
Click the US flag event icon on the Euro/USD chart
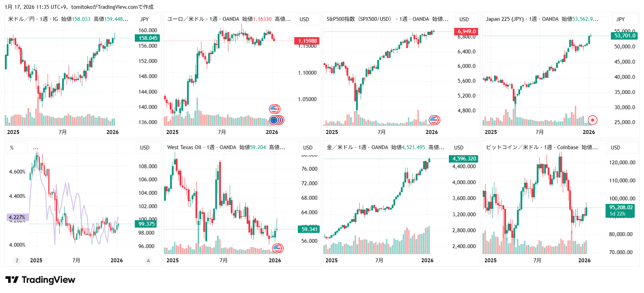(274, 109)
